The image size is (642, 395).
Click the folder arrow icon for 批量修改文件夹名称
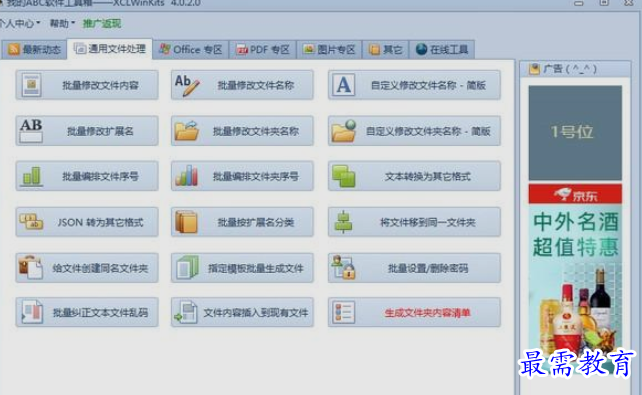coord(187,131)
